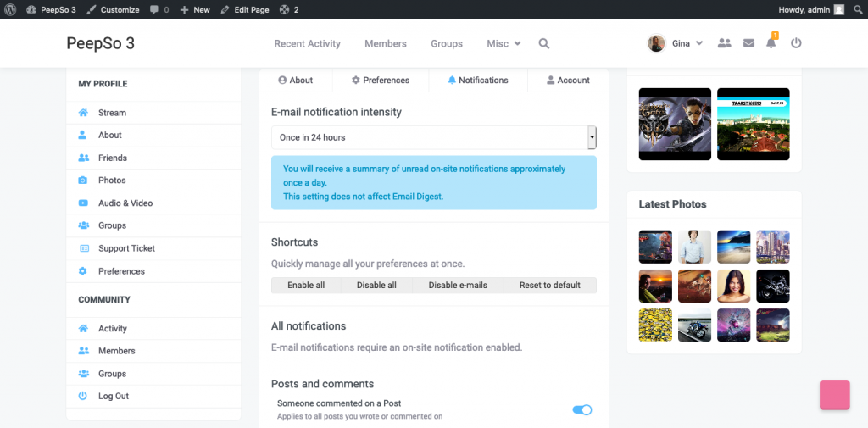The width and height of the screenshot is (868, 428).
Task: Click the Audio & Video icon in the sidebar
Action: pyautogui.click(x=83, y=203)
